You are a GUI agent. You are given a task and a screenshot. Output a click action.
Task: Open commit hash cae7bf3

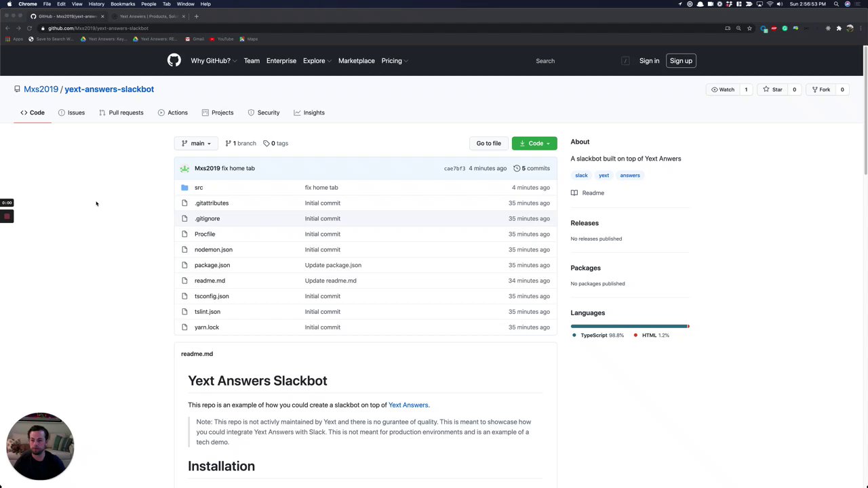pyautogui.click(x=454, y=169)
